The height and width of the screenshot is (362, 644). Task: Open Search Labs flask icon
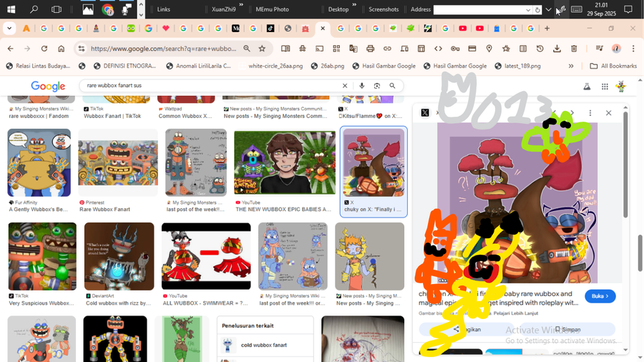coord(587,86)
